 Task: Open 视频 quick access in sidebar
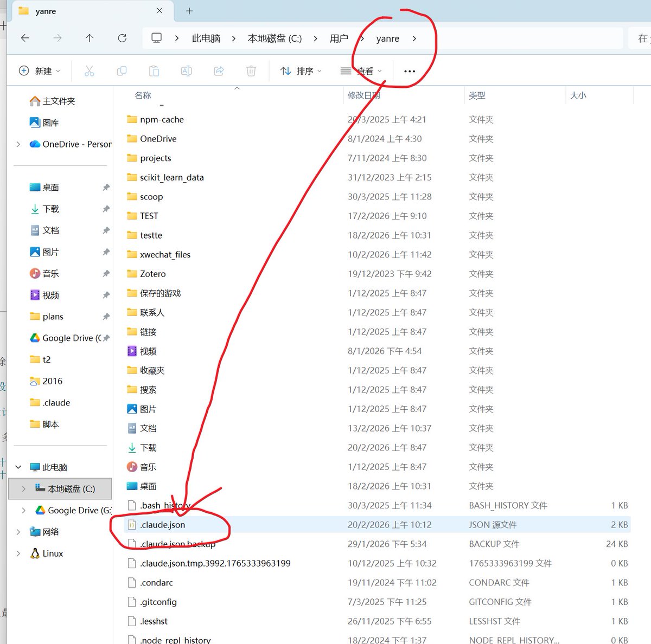44,295
